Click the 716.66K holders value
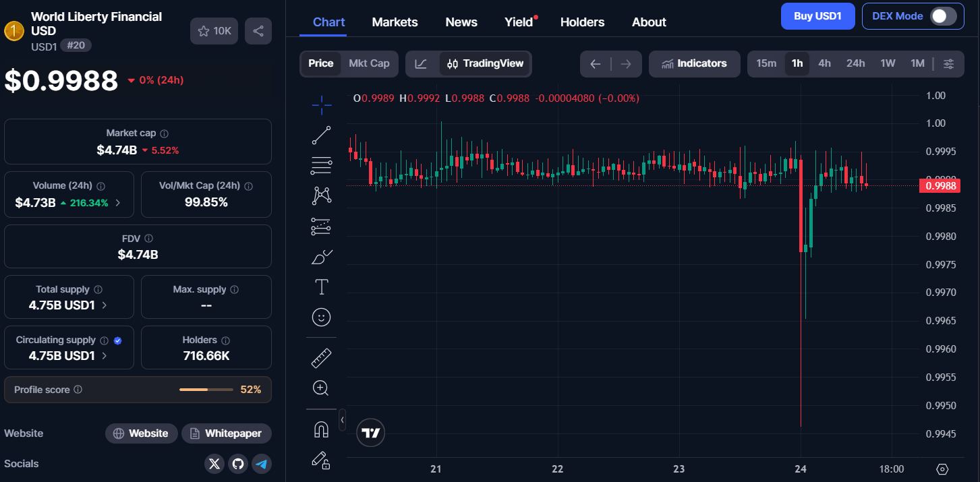 pyautogui.click(x=206, y=355)
